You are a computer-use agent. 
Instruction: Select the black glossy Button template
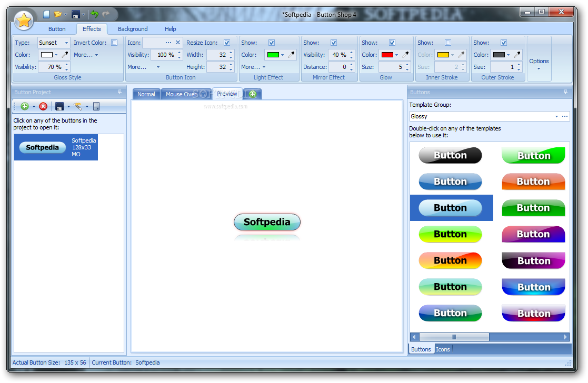point(451,155)
